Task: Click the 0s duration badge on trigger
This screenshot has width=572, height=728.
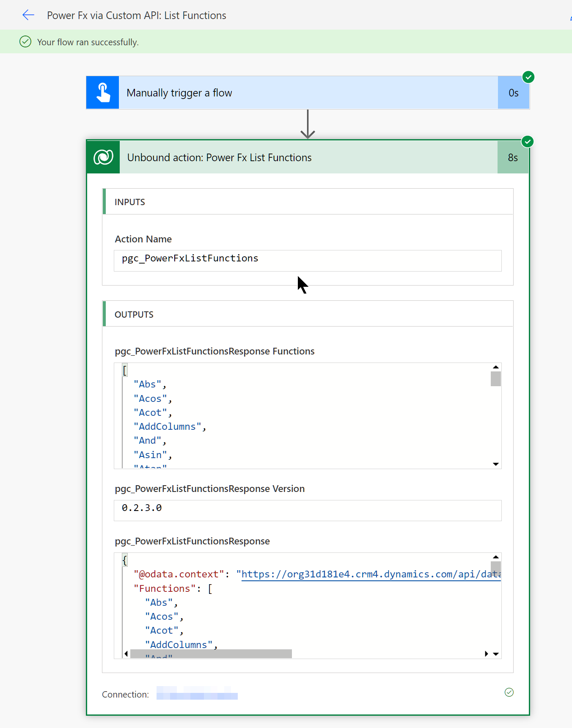Action: tap(514, 93)
